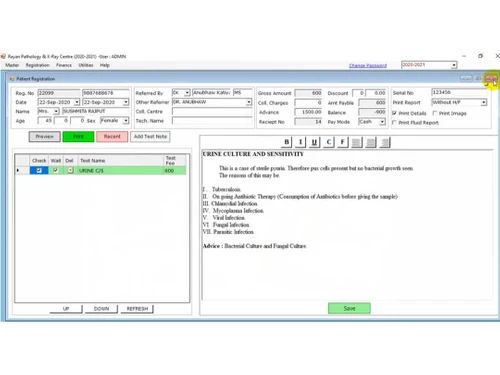Toggle Italic formatting in report editor
This screenshot has height=375, width=500.
[300, 142]
